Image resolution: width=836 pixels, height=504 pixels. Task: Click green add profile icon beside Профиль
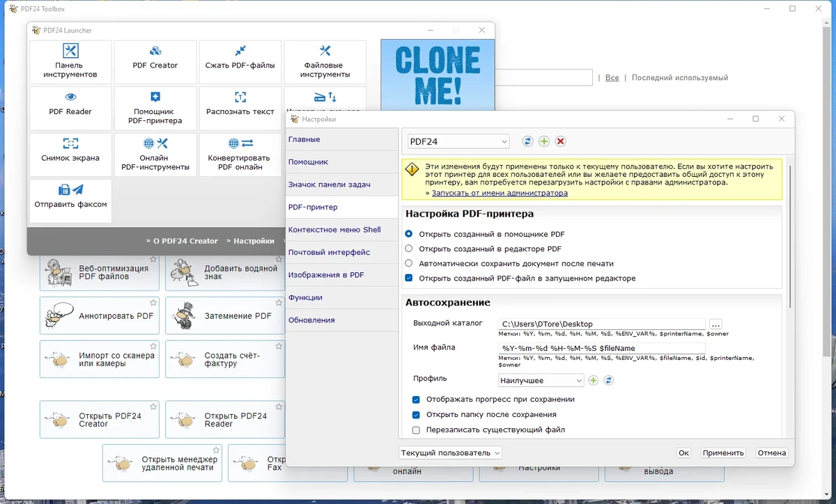click(594, 380)
